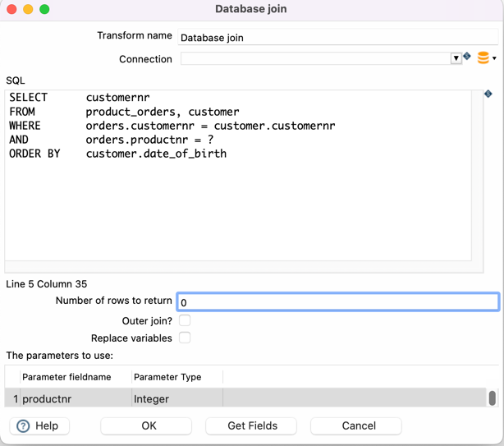Click the parameters table vertical scrollbar
This screenshot has width=504, height=446.
tap(492, 398)
